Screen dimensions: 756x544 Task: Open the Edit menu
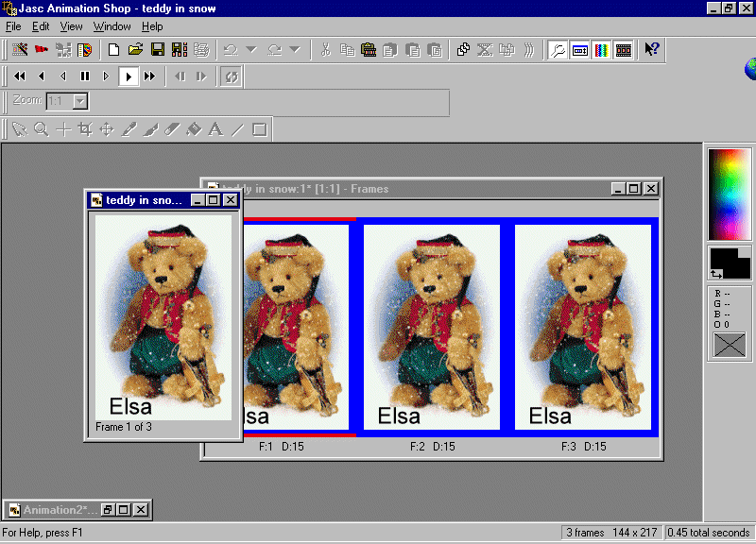(x=41, y=26)
